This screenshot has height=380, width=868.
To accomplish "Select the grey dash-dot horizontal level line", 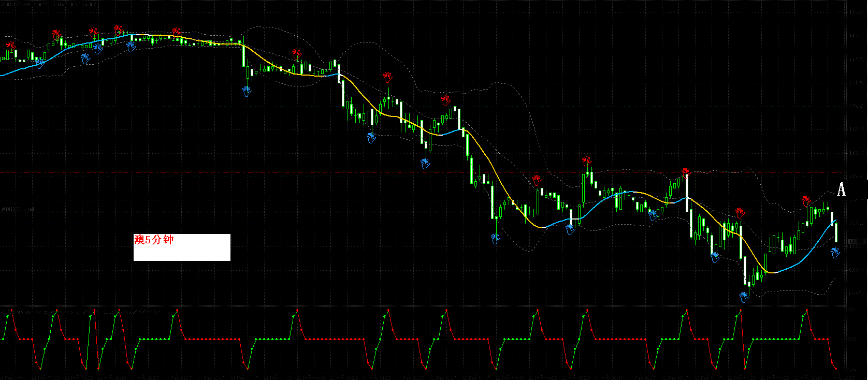I will click(424, 212).
